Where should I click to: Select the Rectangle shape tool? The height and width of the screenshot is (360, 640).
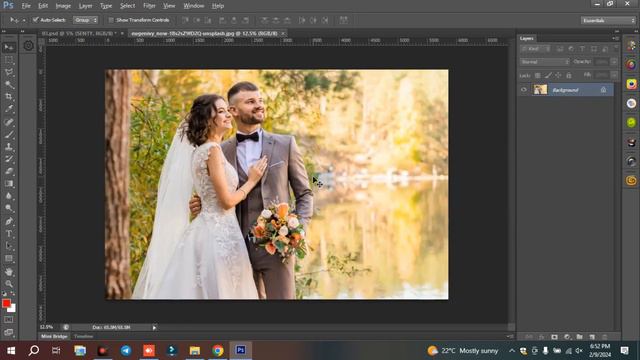(9, 259)
